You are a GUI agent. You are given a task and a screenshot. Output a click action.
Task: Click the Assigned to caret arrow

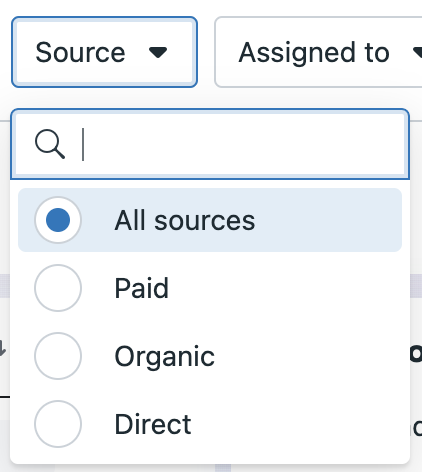[417, 52]
